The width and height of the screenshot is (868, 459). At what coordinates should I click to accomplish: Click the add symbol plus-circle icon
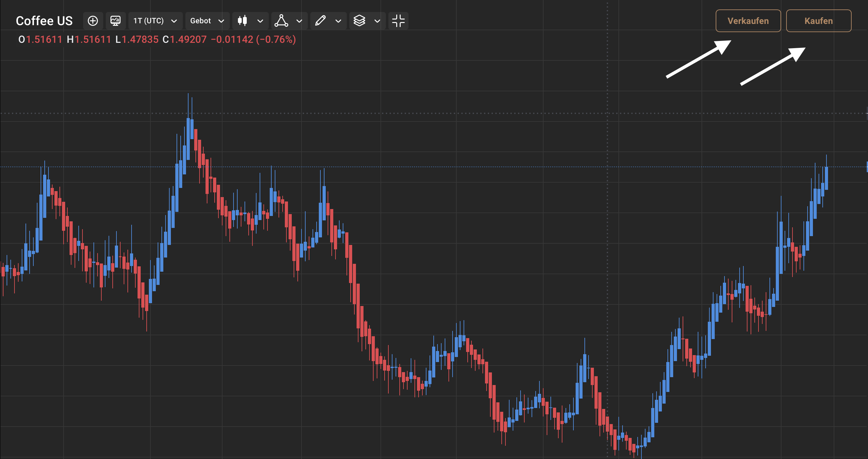tap(93, 21)
